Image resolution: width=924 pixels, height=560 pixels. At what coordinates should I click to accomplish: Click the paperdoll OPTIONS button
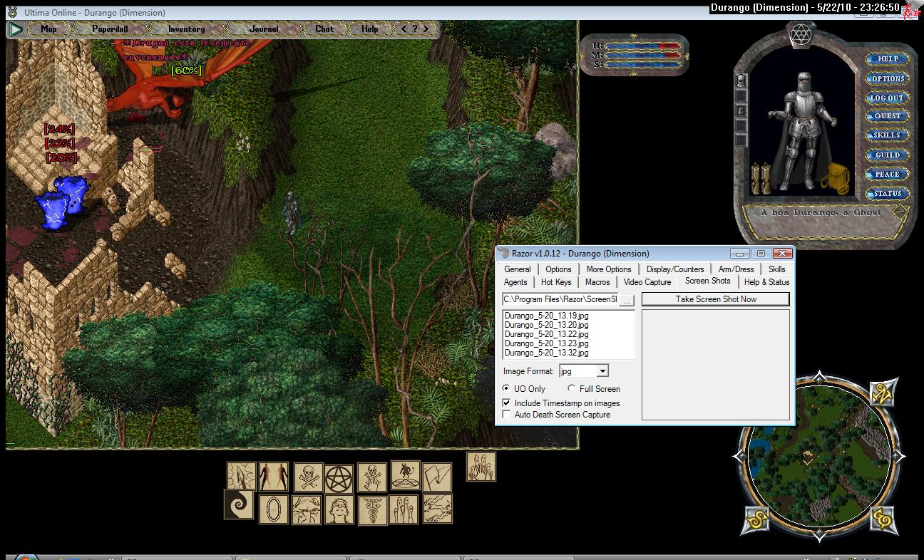pyautogui.click(x=888, y=78)
